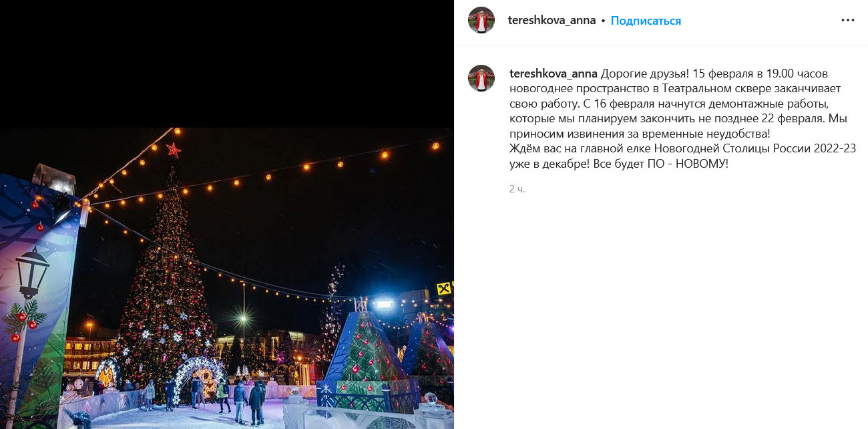Click the red star atop the tree
Image resolution: width=868 pixels, height=429 pixels.
click(174, 150)
